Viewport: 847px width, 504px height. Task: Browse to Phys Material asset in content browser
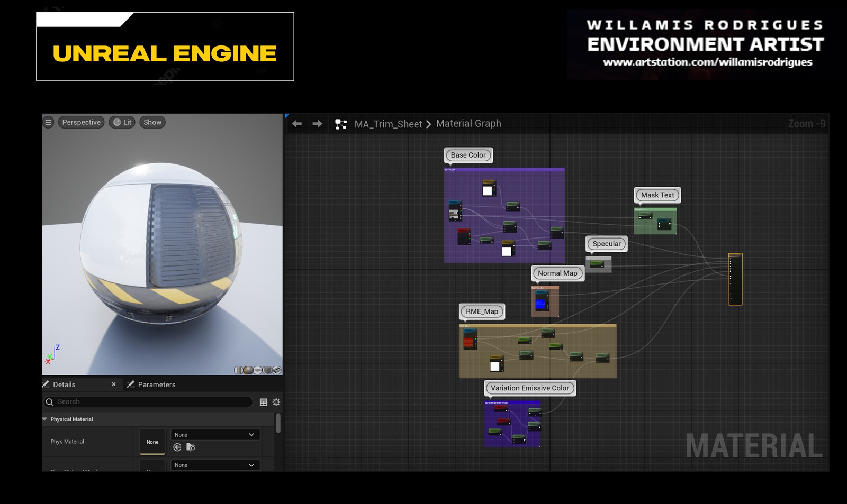pyautogui.click(x=191, y=447)
